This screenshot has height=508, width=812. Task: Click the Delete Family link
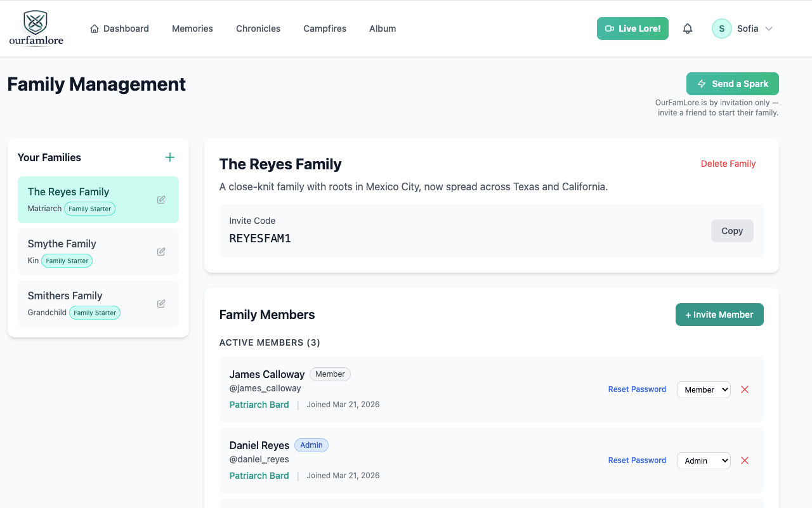[728, 164]
